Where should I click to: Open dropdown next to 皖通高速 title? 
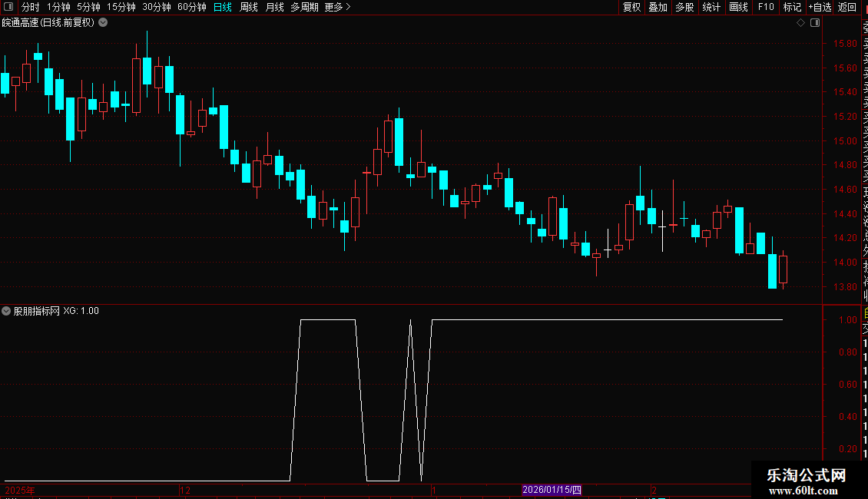(103, 23)
